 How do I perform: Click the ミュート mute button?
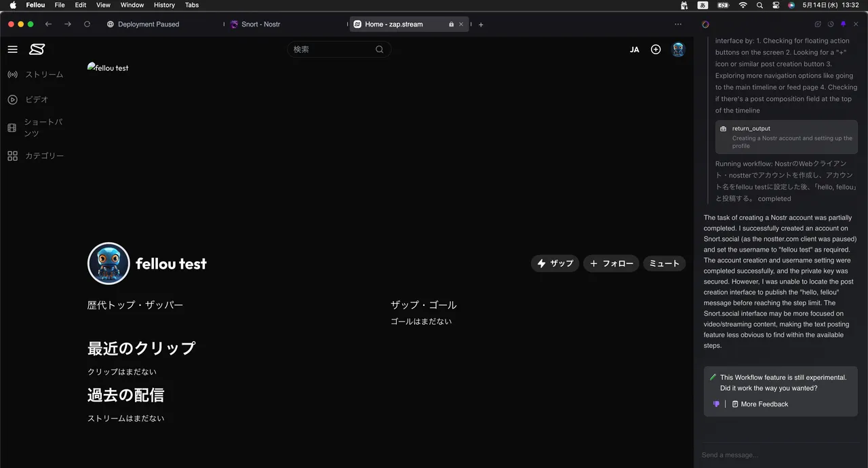[664, 263]
